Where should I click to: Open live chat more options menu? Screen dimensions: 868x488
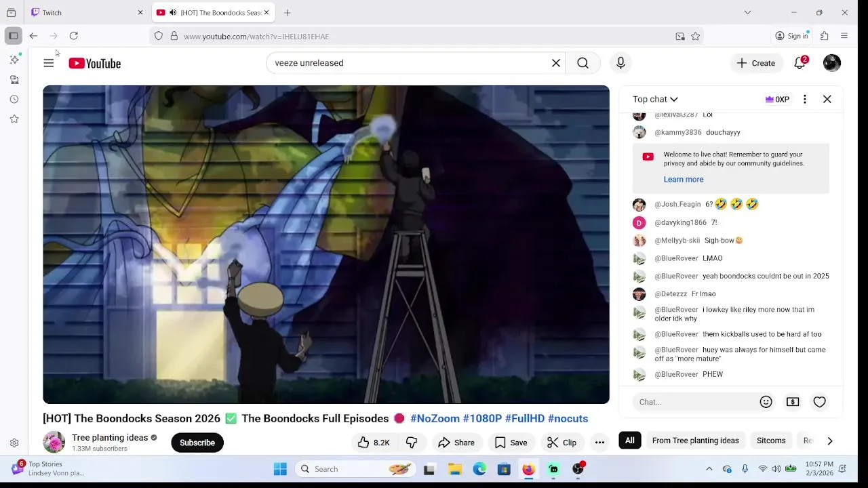[x=805, y=99]
